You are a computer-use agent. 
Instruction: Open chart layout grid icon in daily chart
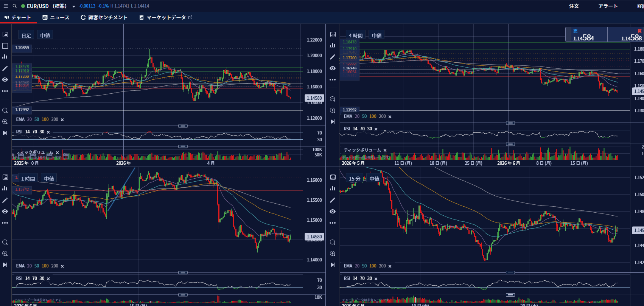(x=5, y=46)
